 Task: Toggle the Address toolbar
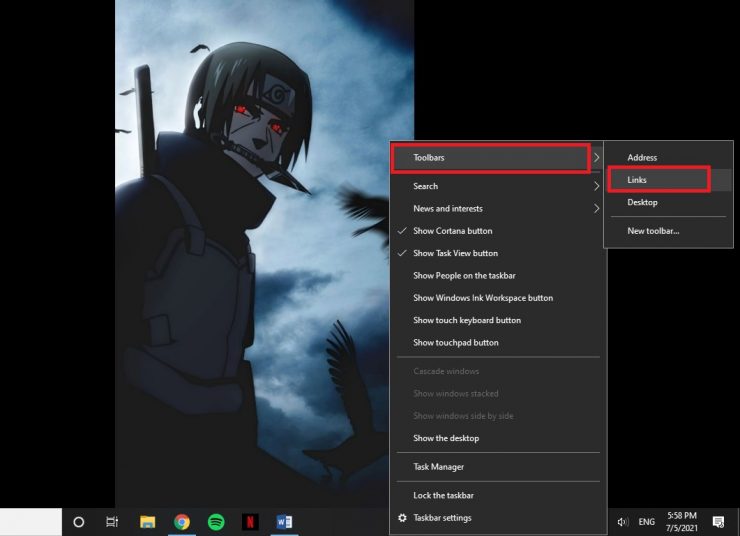pyautogui.click(x=668, y=158)
